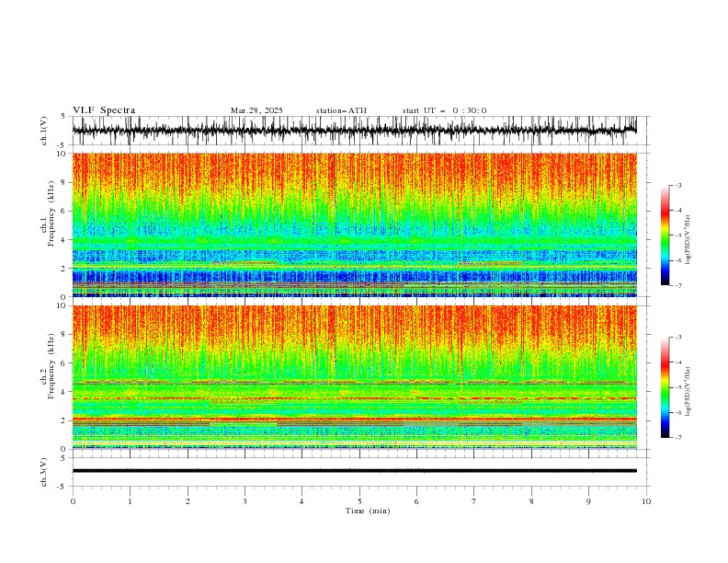Click the ch.2 spectrogram plot
Screen dimensions: 728x563
355,377
